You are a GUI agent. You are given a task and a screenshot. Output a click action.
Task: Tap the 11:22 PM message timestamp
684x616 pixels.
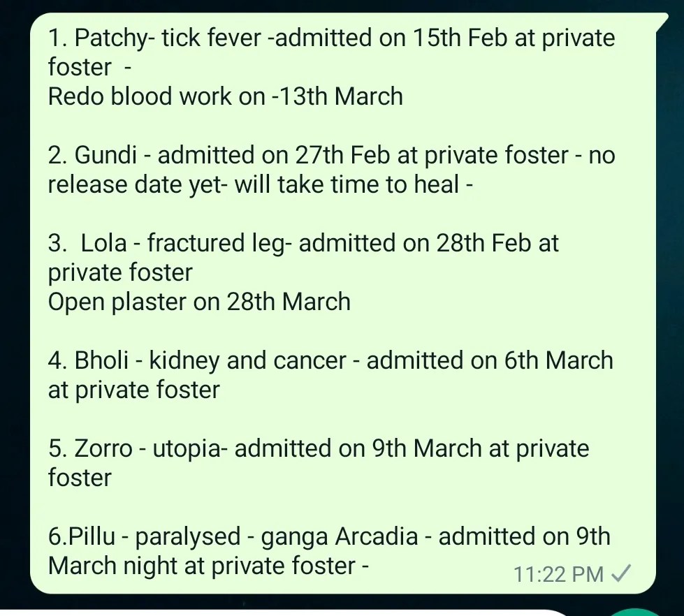click(558, 574)
